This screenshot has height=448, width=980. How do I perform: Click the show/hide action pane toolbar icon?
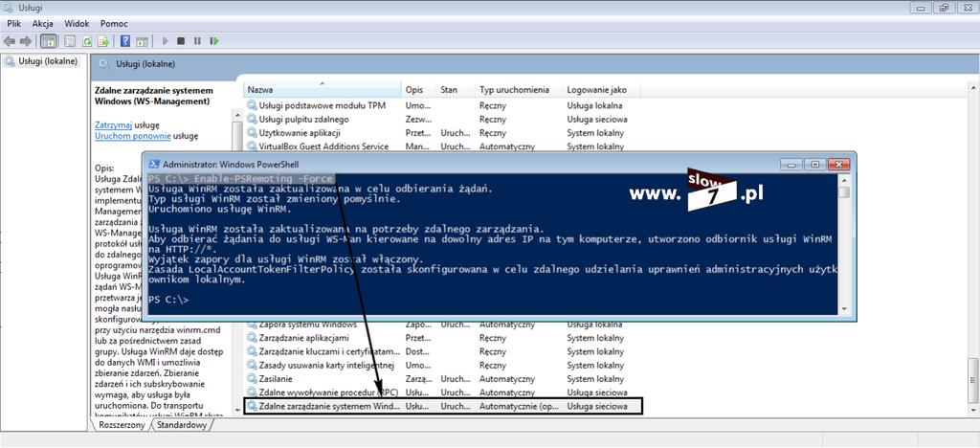(142, 41)
